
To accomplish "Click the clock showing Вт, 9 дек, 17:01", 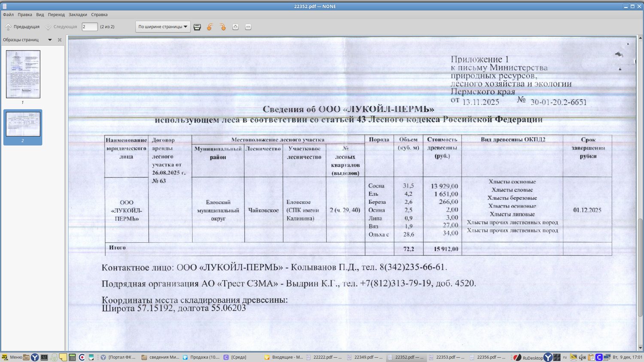I will pyautogui.click(x=627, y=357).
